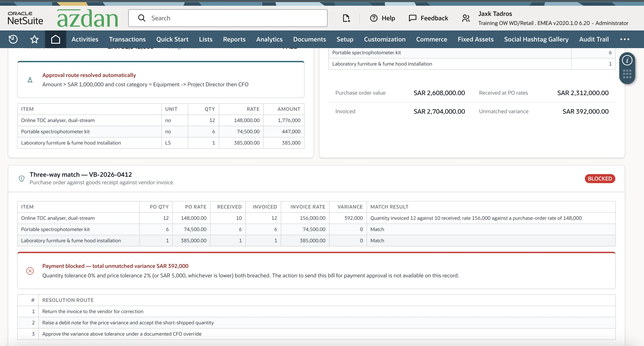Click the floating info circle icon
The width and height of the screenshot is (644, 346).
(627, 60)
